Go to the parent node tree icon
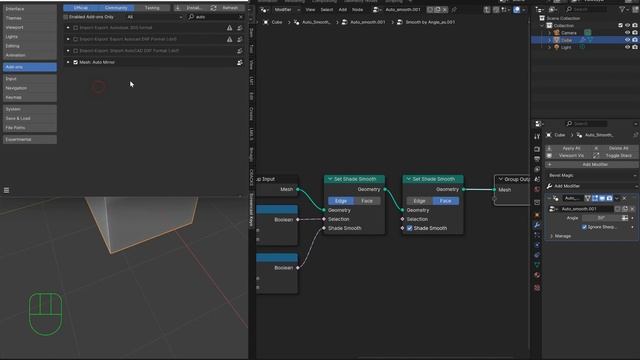This screenshot has height=360, width=640. (x=487, y=9)
